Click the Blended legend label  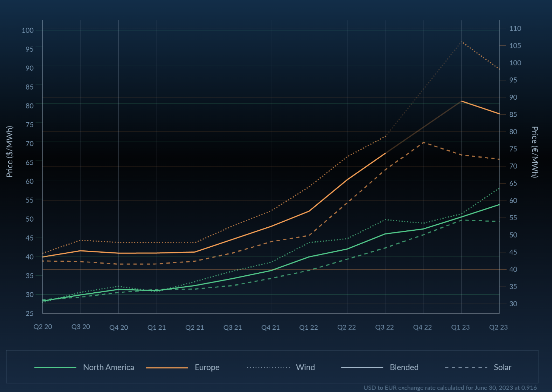click(404, 367)
